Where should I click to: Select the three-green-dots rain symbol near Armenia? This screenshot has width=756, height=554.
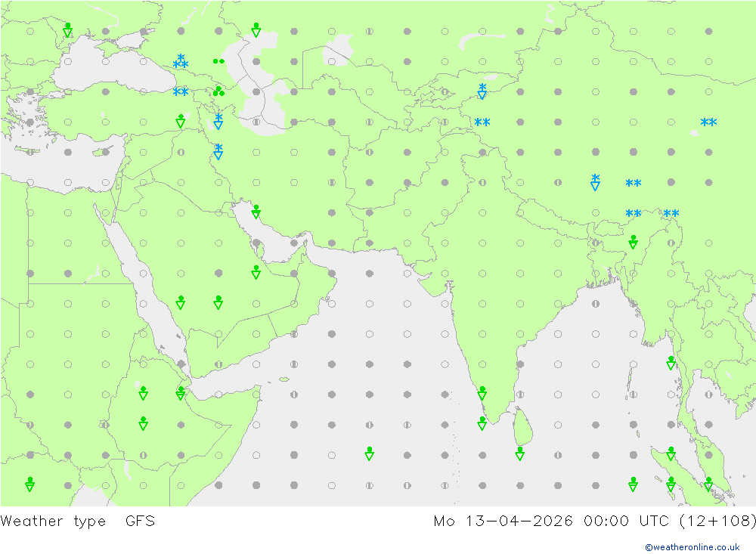218,91
